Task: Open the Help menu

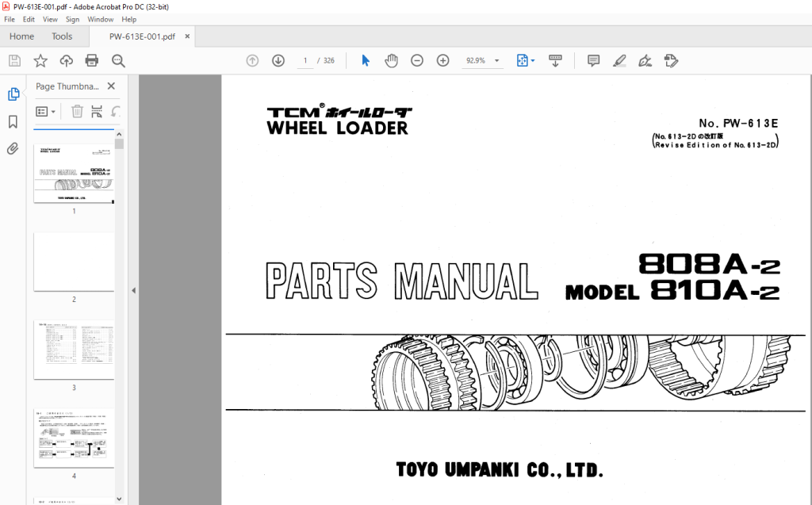Action: point(129,19)
